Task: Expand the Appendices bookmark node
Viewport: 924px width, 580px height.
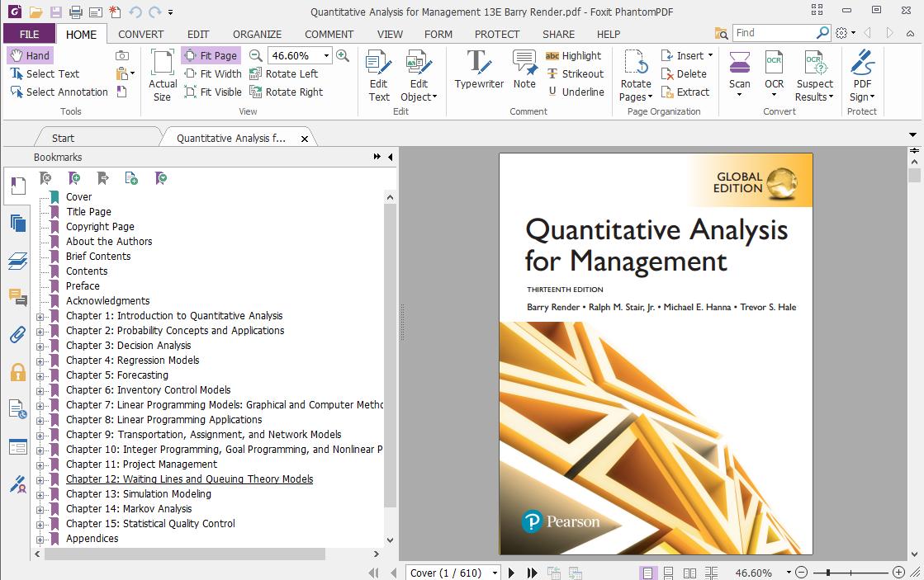Action: (x=40, y=539)
